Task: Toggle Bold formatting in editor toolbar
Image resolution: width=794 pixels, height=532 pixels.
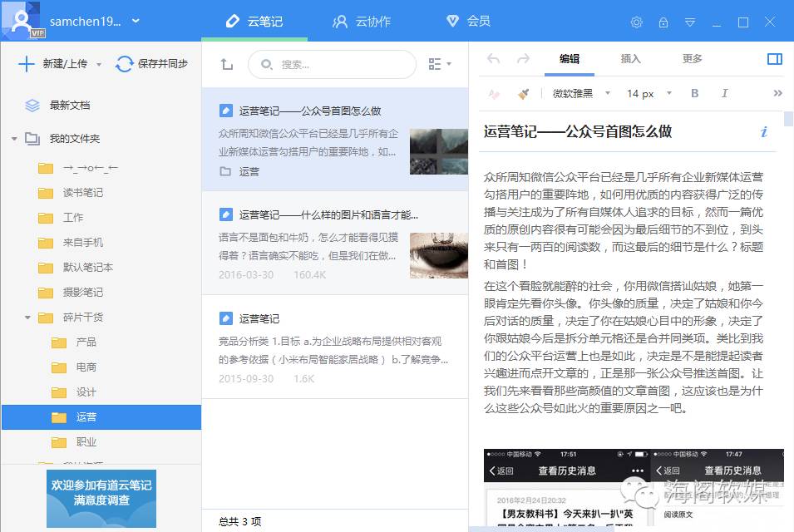Action: click(x=694, y=94)
